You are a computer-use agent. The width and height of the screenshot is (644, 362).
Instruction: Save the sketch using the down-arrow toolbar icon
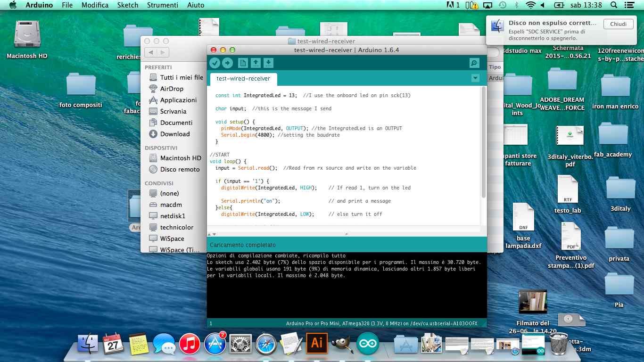pos(268,63)
